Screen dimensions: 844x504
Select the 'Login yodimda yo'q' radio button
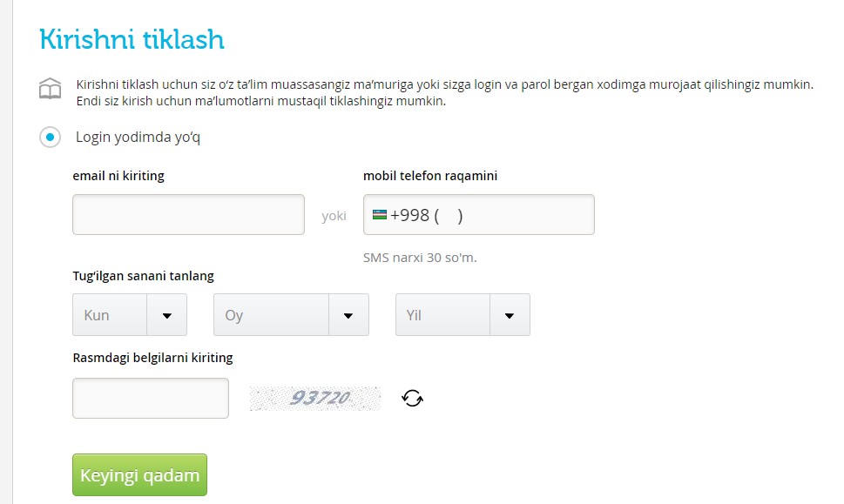click(x=51, y=137)
